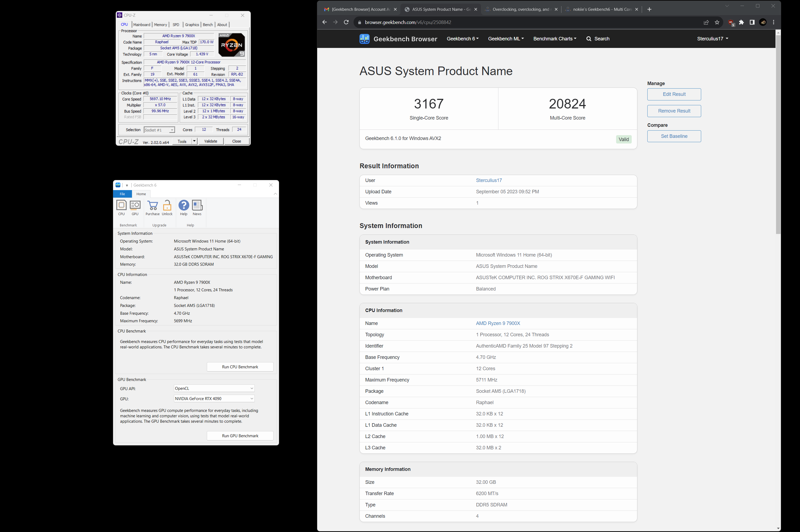Click the Close button in CPU-Z
800x532 pixels.
point(236,141)
